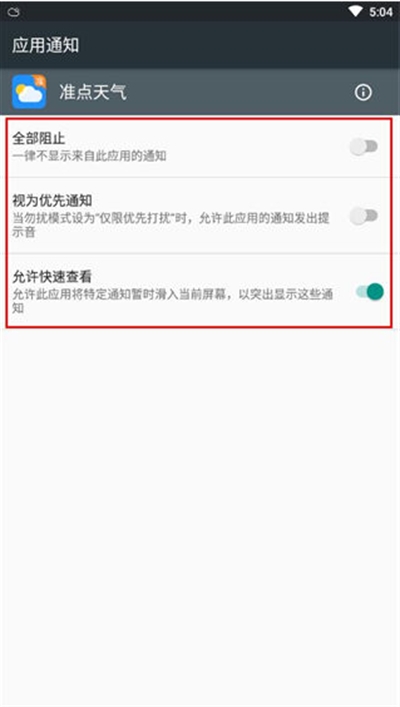Viewport: 400px width, 707px height.
Task: Open app info via the circled i icon
Action: (x=363, y=92)
